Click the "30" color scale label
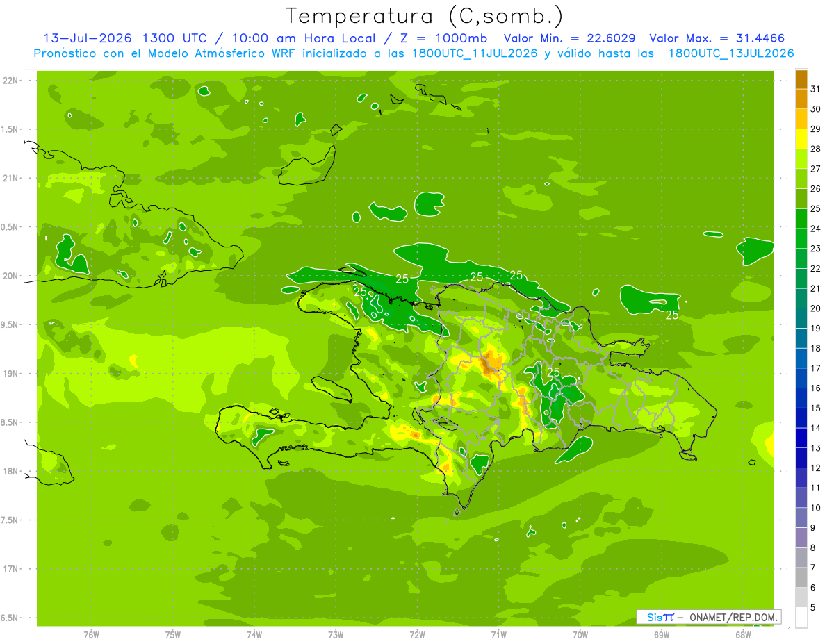 coord(816,109)
